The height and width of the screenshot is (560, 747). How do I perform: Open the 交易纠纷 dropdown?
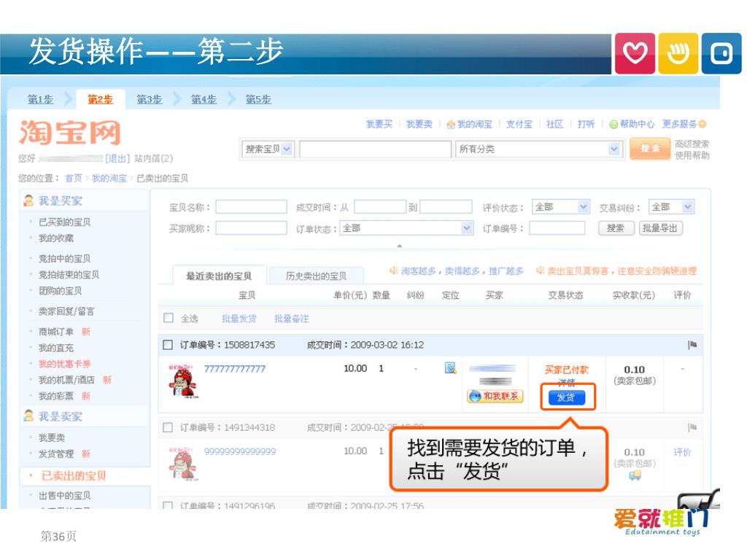671,206
